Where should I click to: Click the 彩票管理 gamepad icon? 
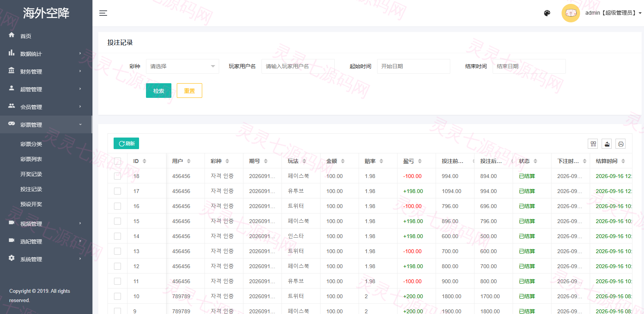[x=12, y=124]
